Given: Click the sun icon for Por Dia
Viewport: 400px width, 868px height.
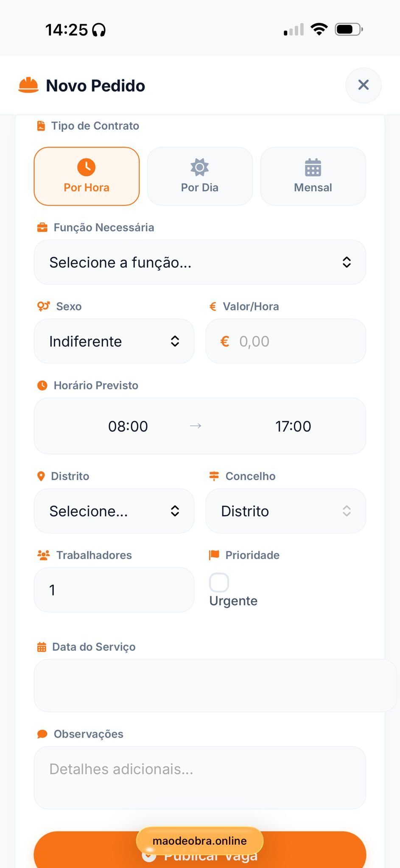Looking at the screenshot, I should pyautogui.click(x=200, y=167).
